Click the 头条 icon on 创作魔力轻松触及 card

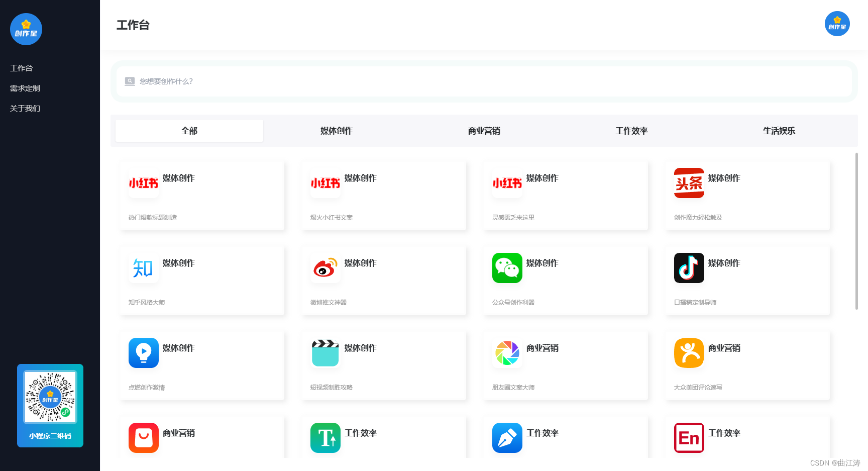pyautogui.click(x=689, y=183)
